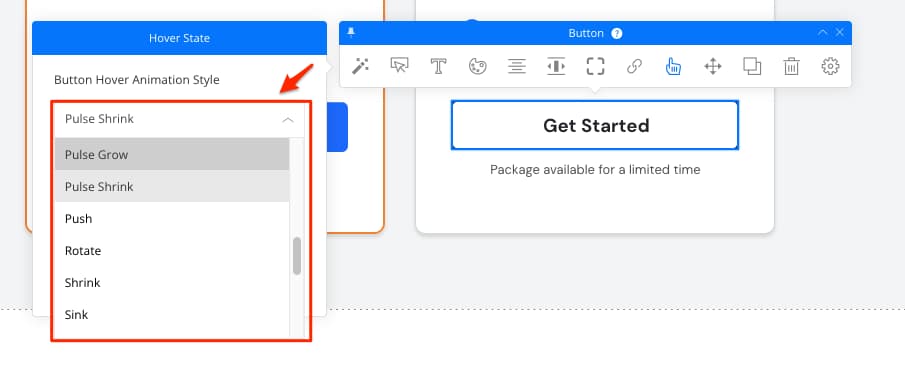Open the Button help question mark
Image resolution: width=905 pixels, height=392 pixels.
click(x=617, y=33)
